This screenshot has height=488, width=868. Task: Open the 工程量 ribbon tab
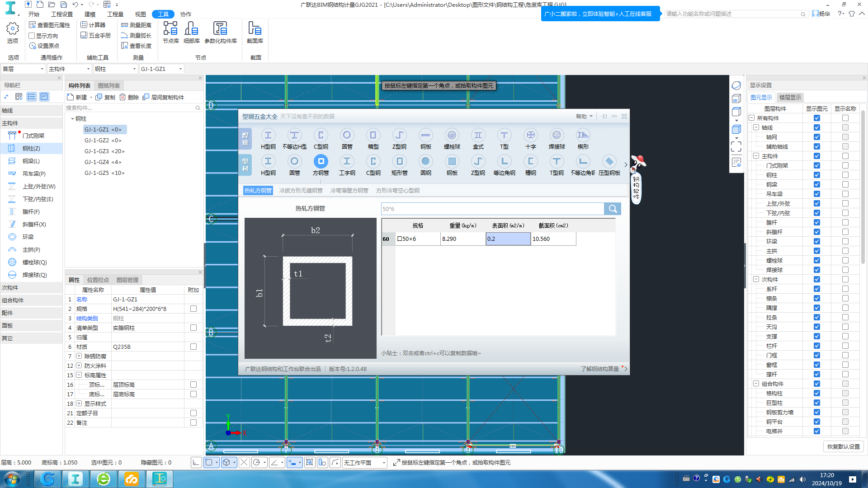coord(115,14)
